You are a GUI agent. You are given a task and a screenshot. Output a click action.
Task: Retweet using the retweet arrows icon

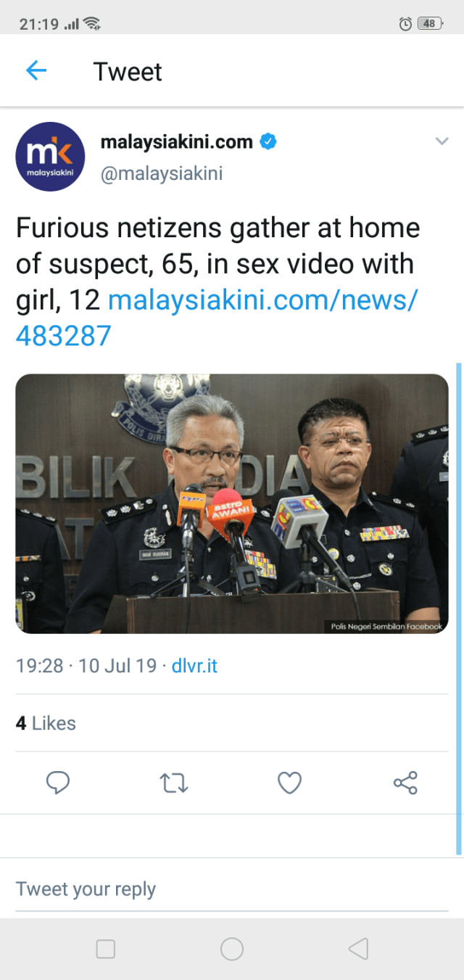point(173,783)
